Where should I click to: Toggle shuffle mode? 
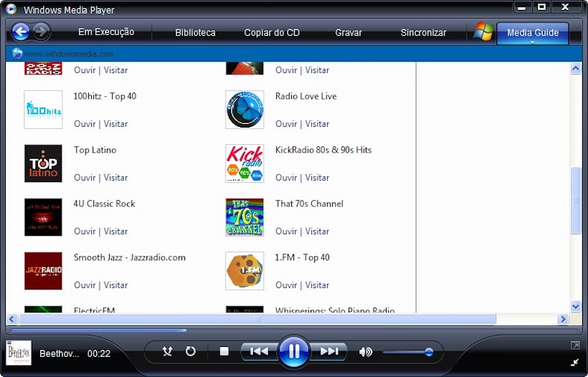(x=168, y=351)
